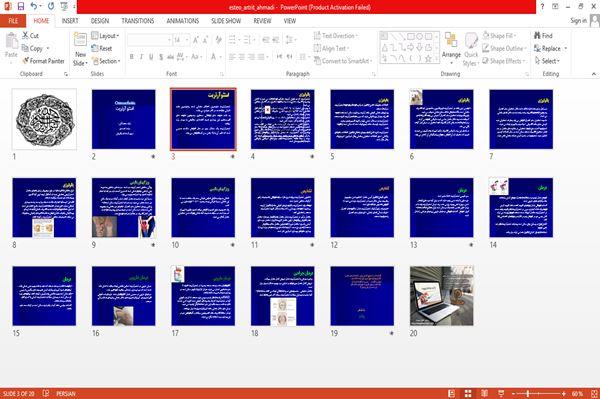Expand the Layout dropdown
This screenshot has height=399, width=600.
point(105,36)
